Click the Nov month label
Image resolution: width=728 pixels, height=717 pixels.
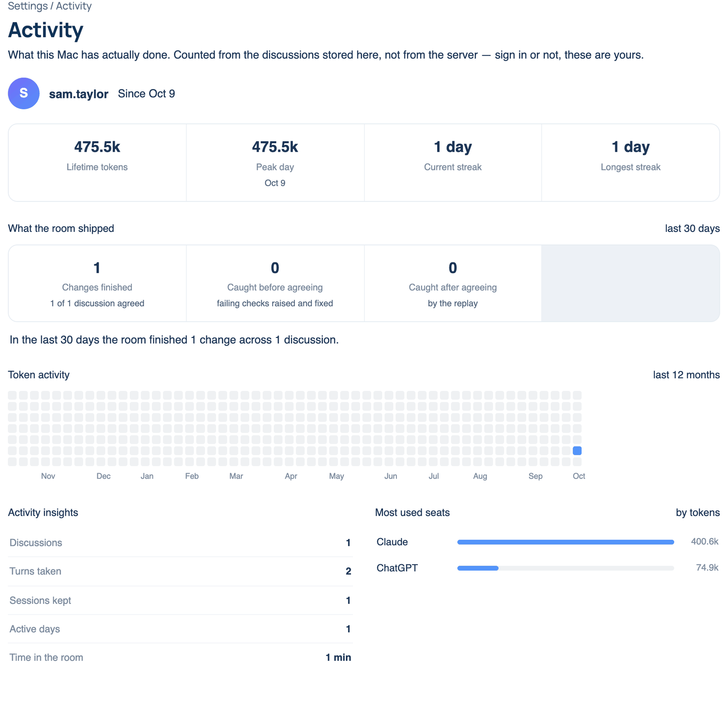click(48, 476)
